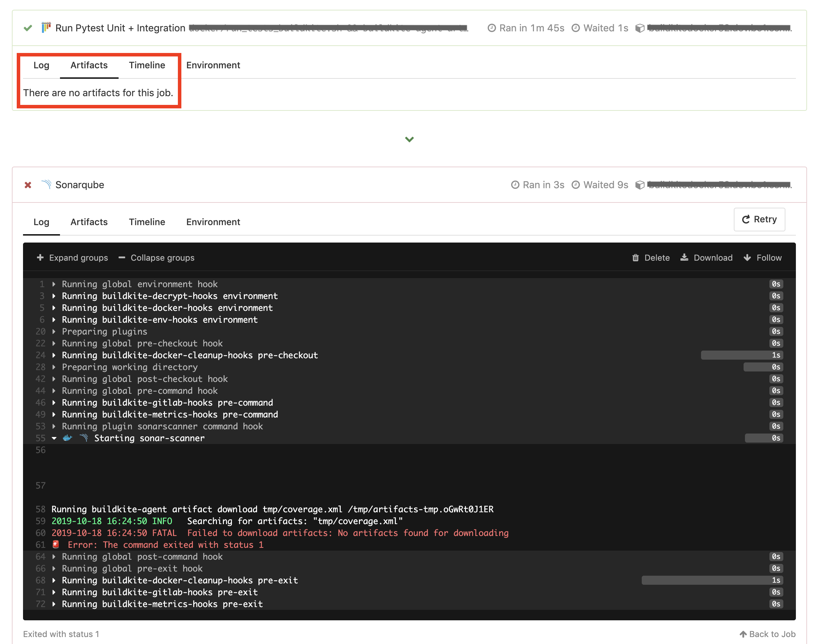Click the green passed checkmark icon
The image size is (821, 644).
(28, 28)
